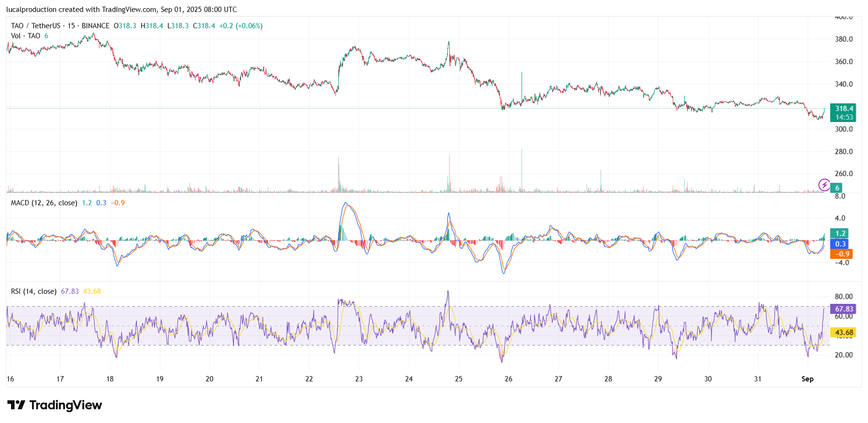Click the green 1.2 MACD axis label
868x423 pixels.
click(840, 234)
